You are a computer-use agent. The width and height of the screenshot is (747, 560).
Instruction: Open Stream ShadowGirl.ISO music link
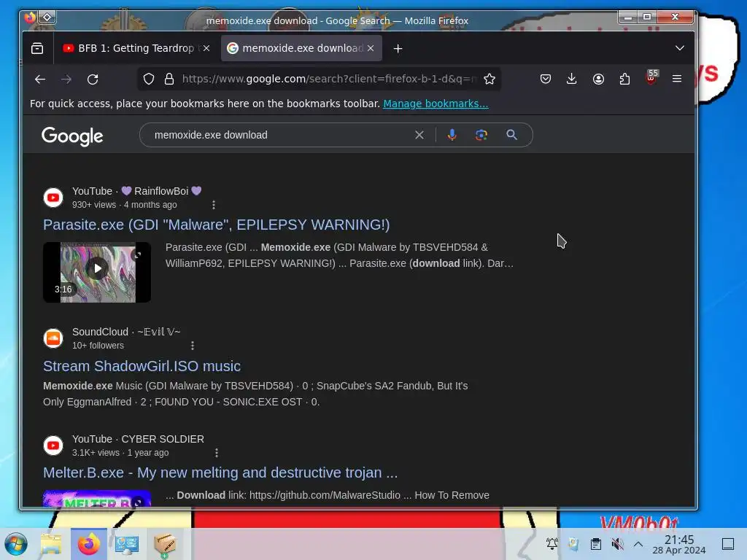pos(142,366)
